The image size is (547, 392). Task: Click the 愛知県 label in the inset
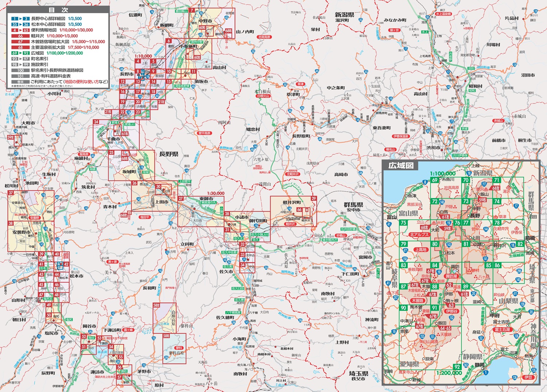coord(409,364)
